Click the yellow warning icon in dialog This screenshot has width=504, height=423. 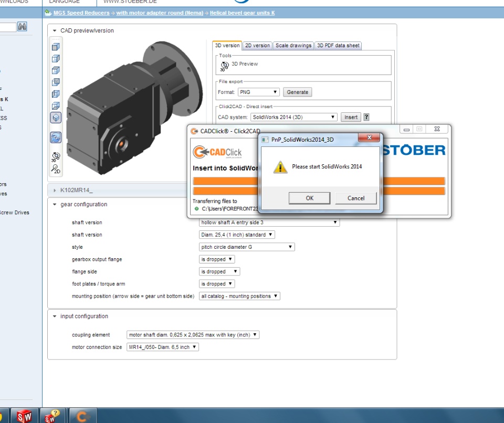(280, 167)
